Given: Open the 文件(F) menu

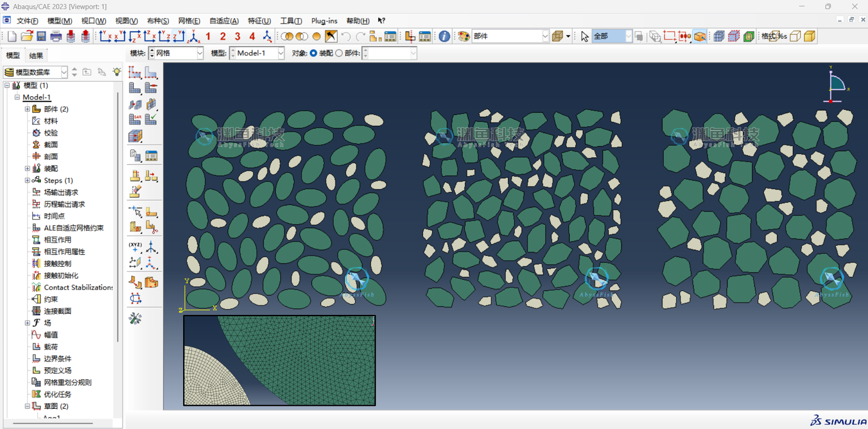Looking at the screenshot, I should [x=27, y=21].
